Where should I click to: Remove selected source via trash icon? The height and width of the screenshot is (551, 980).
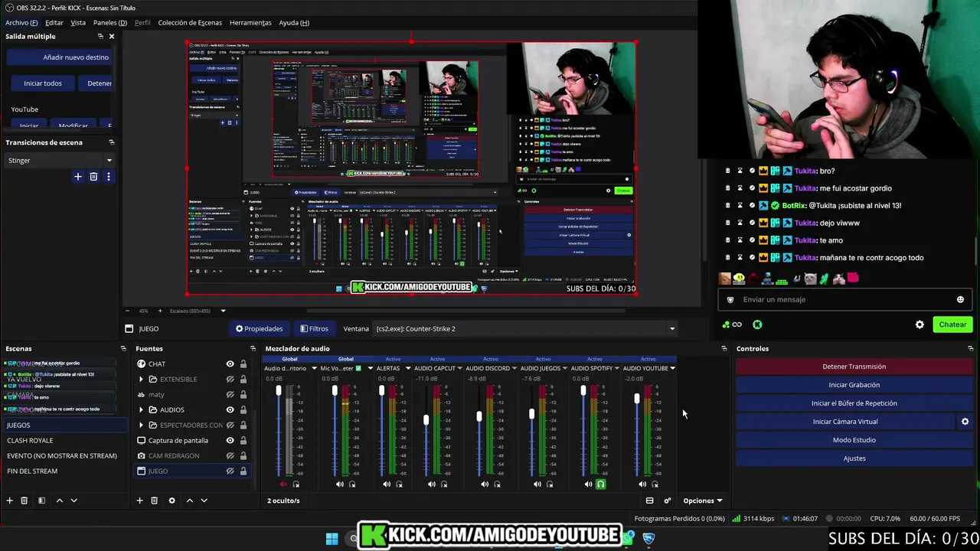[154, 500]
